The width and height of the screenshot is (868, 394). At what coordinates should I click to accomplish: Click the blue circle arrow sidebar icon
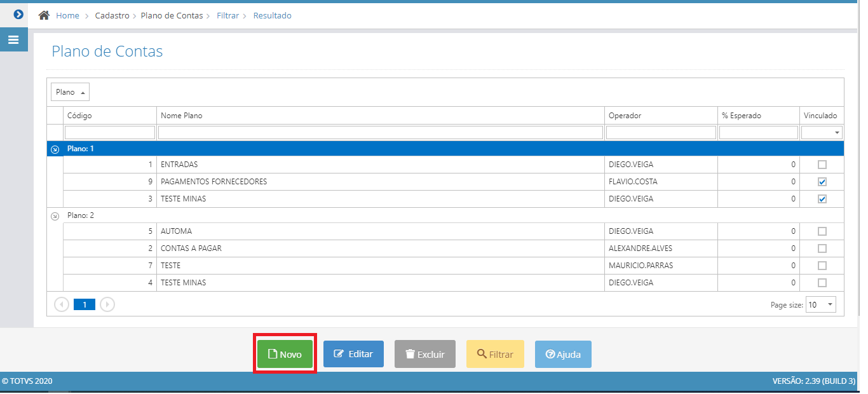click(x=18, y=14)
